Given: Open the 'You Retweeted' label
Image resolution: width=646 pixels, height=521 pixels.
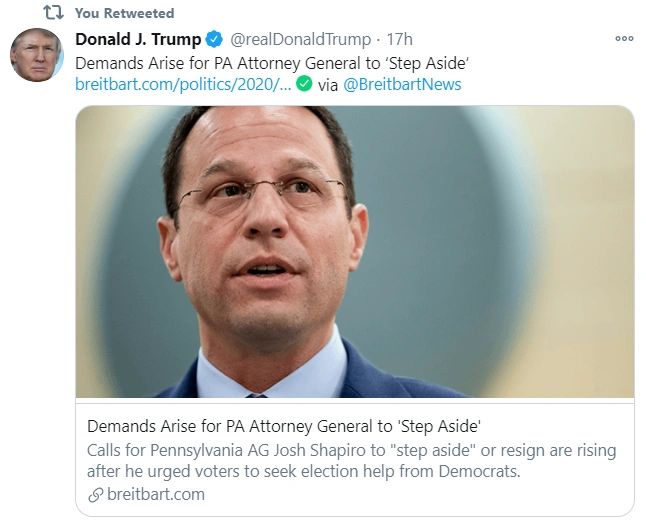Looking at the screenshot, I should tap(124, 13).
